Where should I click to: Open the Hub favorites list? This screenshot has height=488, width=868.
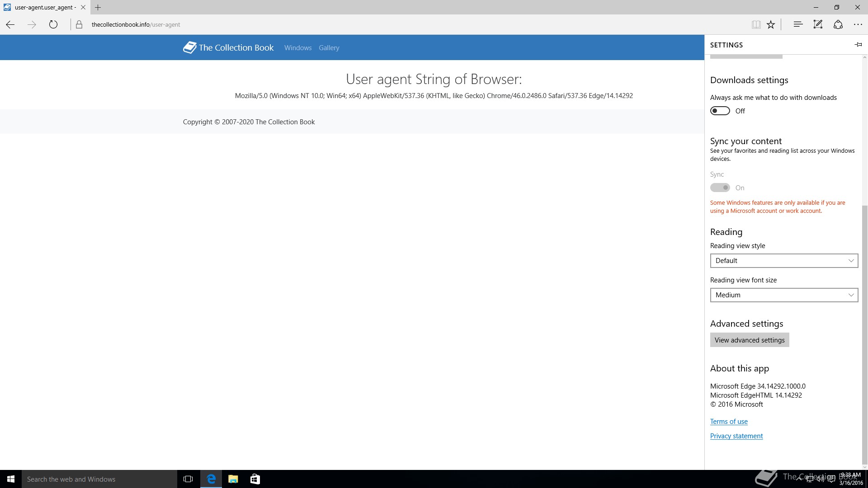tap(798, 24)
